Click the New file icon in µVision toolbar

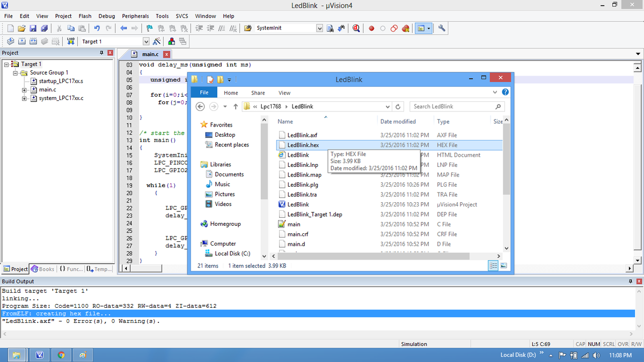[x=10, y=28]
